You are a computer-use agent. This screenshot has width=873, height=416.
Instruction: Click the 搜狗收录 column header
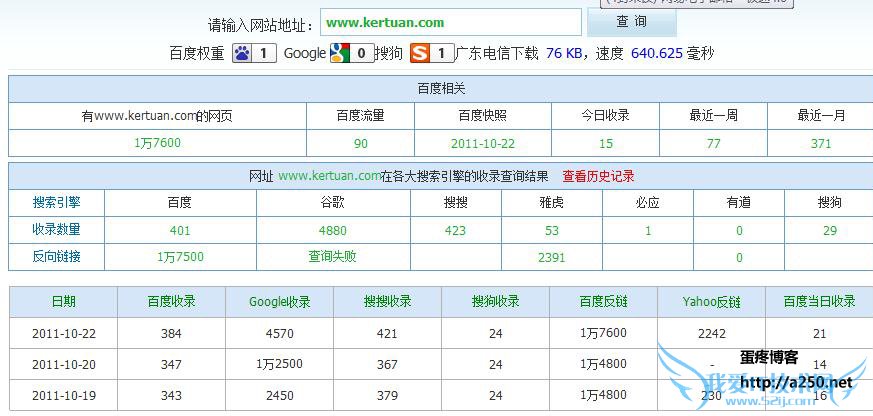[496, 301]
